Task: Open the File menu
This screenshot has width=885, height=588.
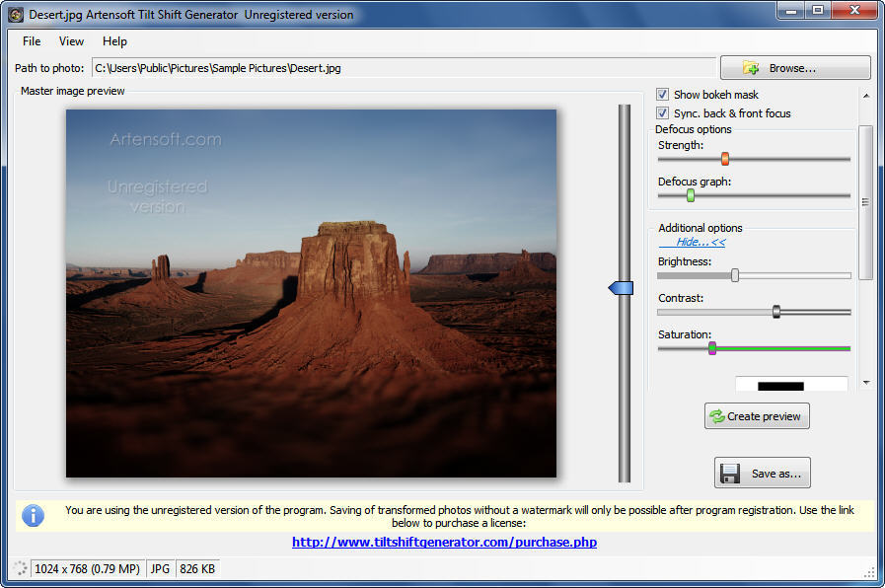Action: coord(31,41)
